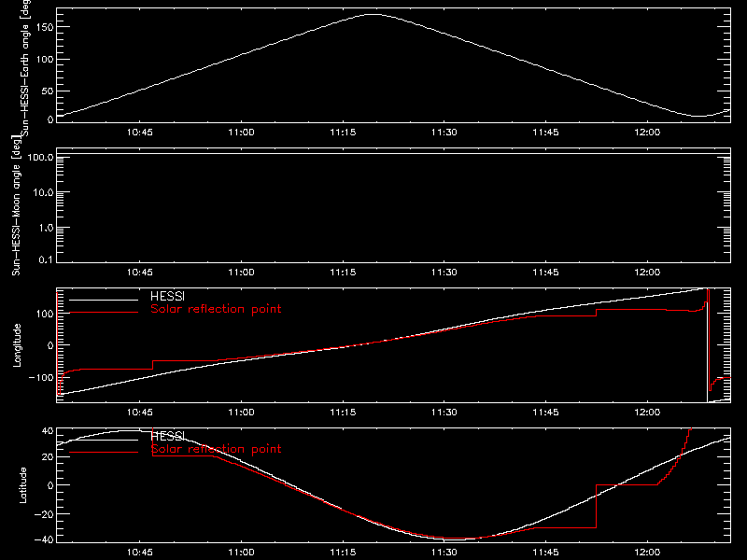Select 10:45 time label under Earth angle plot
The image size is (747, 560).
point(139,133)
